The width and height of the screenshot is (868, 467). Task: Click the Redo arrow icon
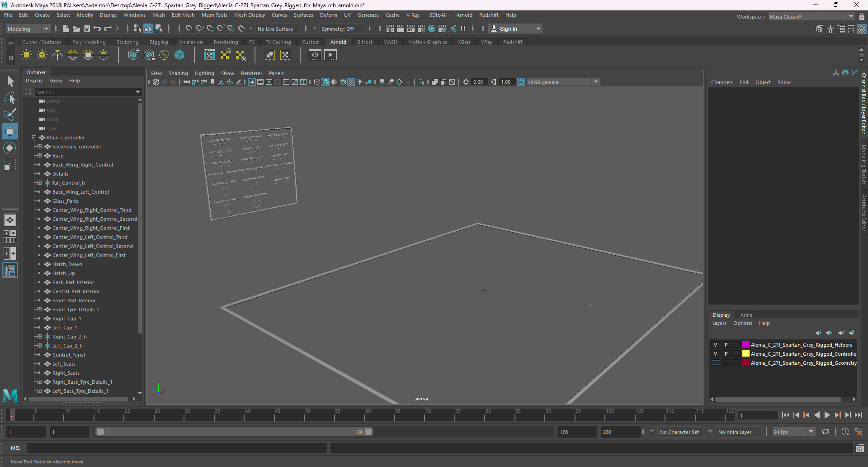(108, 29)
